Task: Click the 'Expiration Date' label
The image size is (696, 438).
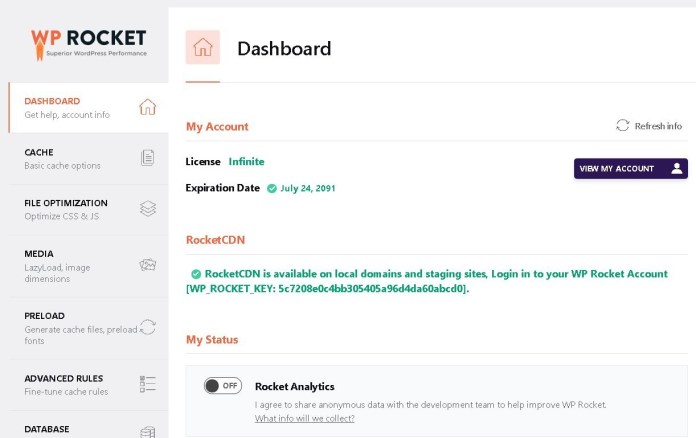Action: [222, 188]
